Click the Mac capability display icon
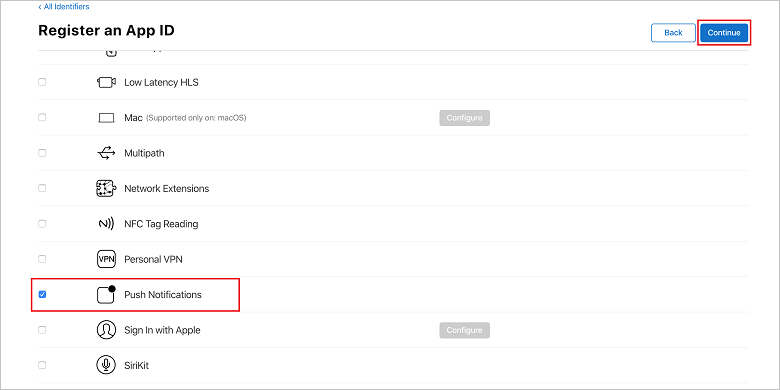 tap(106, 118)
